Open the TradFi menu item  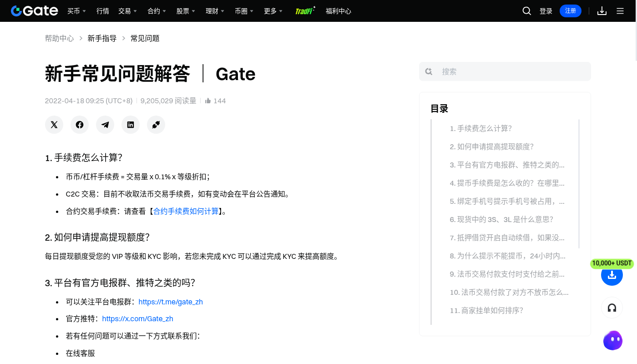pyautogui.click(x=305, y=11)
